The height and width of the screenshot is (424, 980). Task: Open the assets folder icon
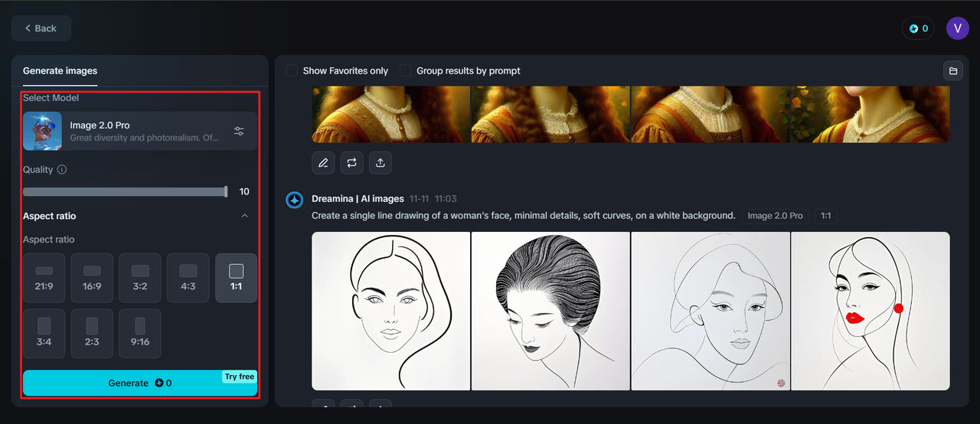953,71
